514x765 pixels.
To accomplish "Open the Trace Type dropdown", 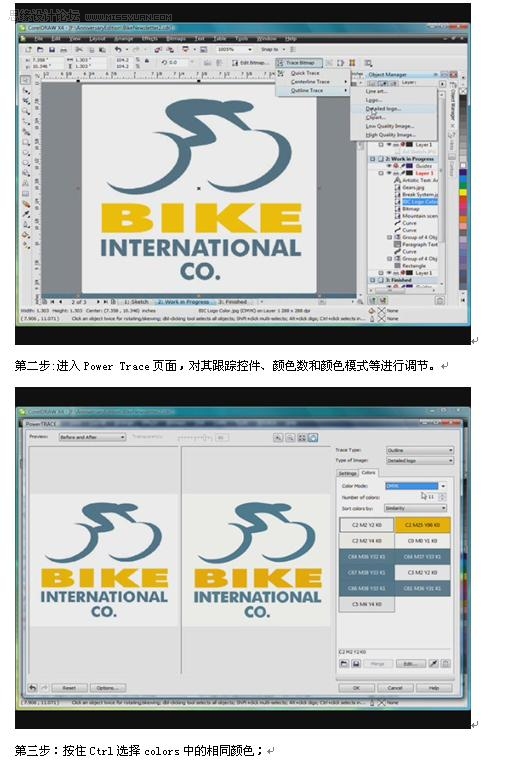I will 419,450.
